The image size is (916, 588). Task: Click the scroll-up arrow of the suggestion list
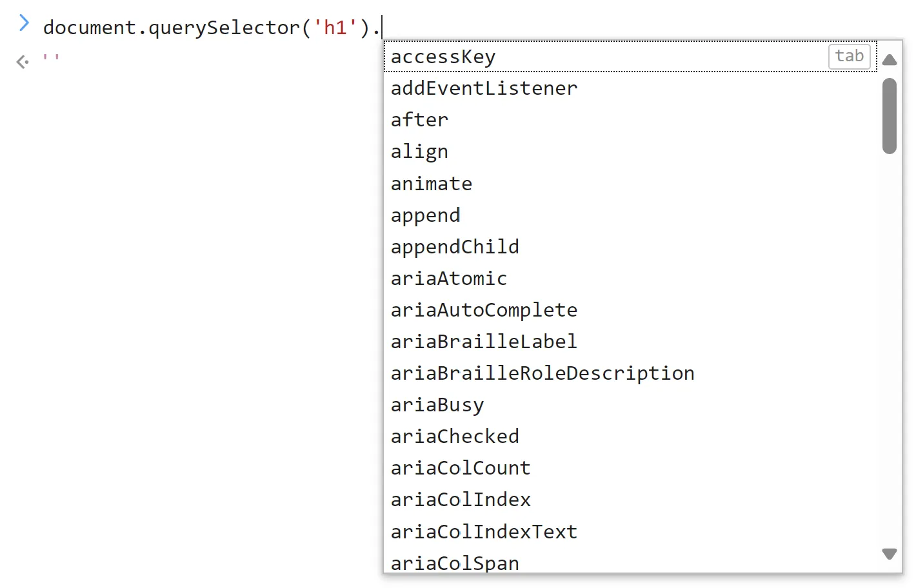coord(890,59)
